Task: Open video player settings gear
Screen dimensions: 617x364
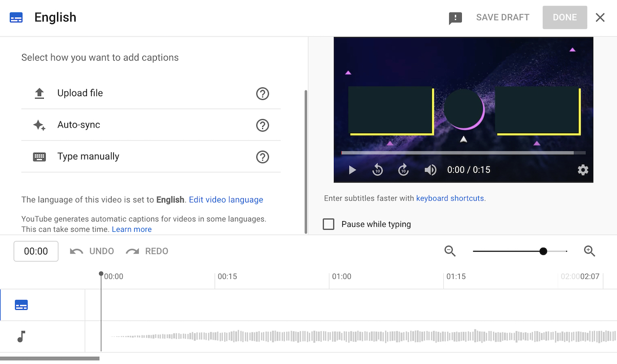Action: (583, 170)
